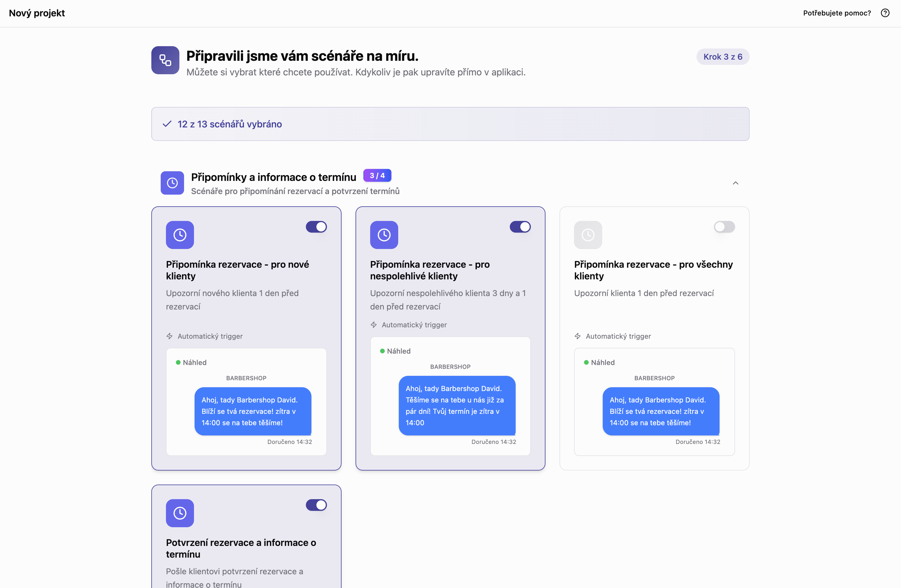Click clock icon on 'nespolehlivé klienty' card
Image resolution: width=901 pixels, height=588 pixels.
(384, 235)
